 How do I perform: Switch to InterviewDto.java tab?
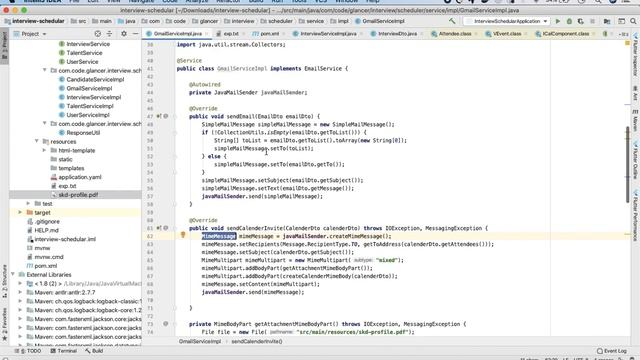click(397, 34)
